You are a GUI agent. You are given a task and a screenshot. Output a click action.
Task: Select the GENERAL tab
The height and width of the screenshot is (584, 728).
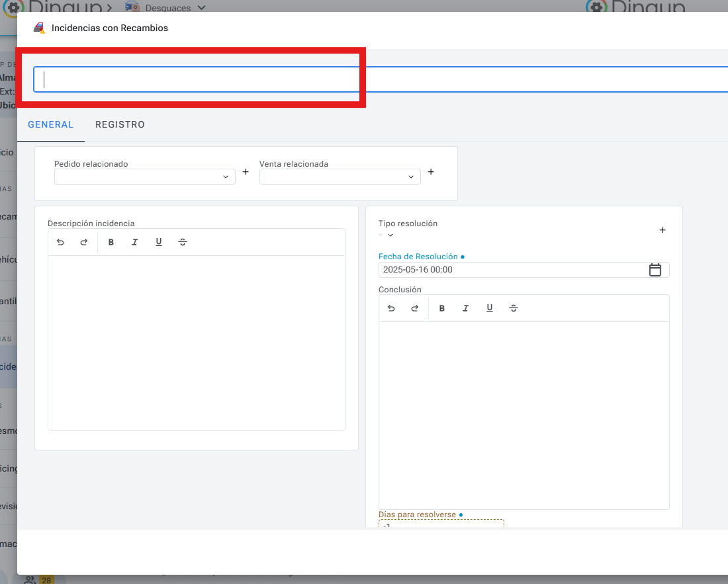point(50,124)
